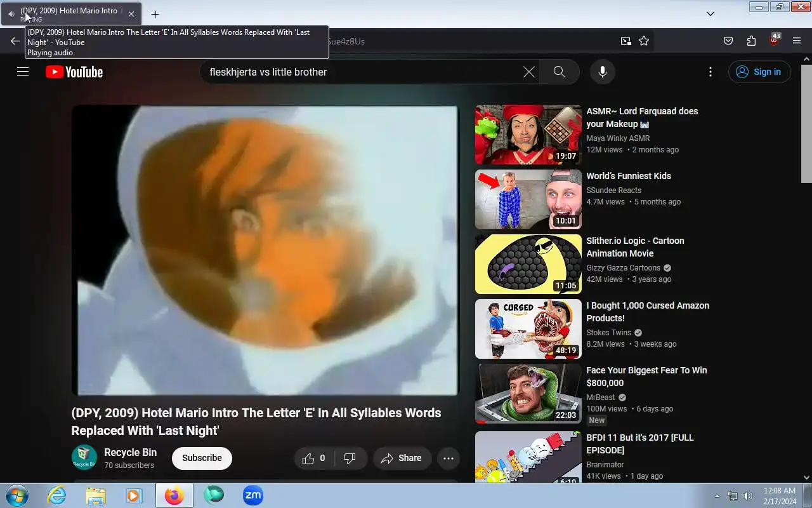Screen dimensions: 812x508
Task: Show hidden tray icons arrow
Action: click(717, 496)
